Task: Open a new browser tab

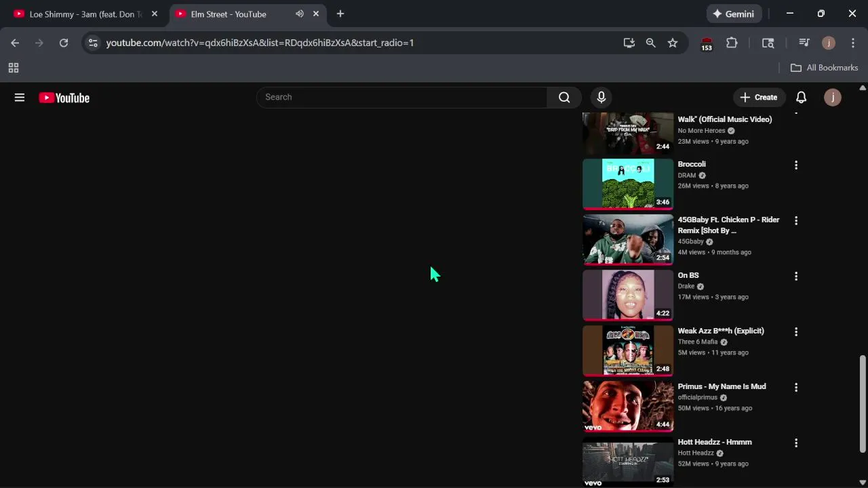Action: (x=340, y=14)
